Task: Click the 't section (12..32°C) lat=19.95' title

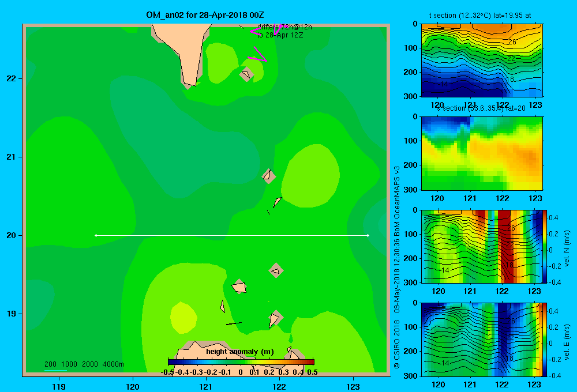Action: (480, 16)
